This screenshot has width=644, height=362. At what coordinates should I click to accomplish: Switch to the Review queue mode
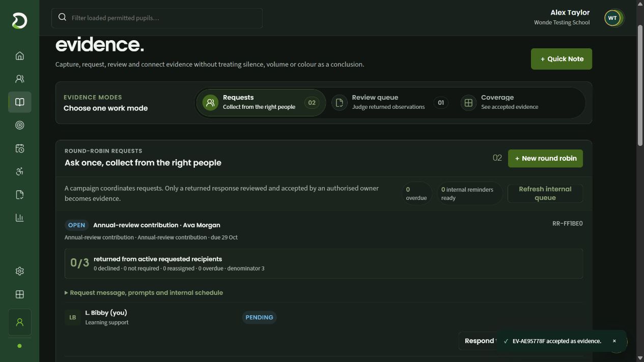pyautogui.click(x=390, y=102)
